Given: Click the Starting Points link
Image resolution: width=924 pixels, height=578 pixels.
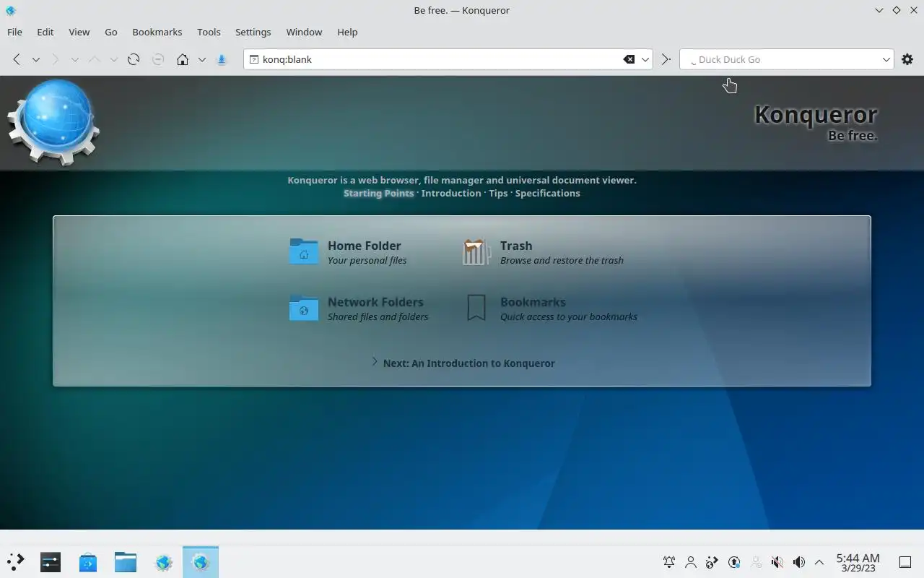Looking at the screenshot, I should click(x=379, y=193).
